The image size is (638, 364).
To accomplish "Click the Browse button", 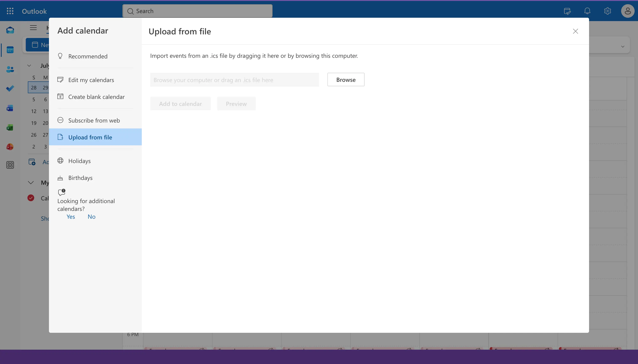I will 346,80.
